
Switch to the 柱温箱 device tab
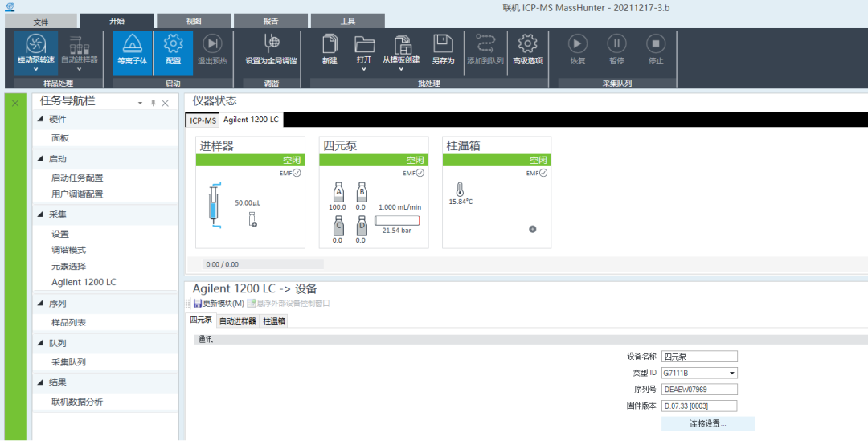click(x=274, y=321)
